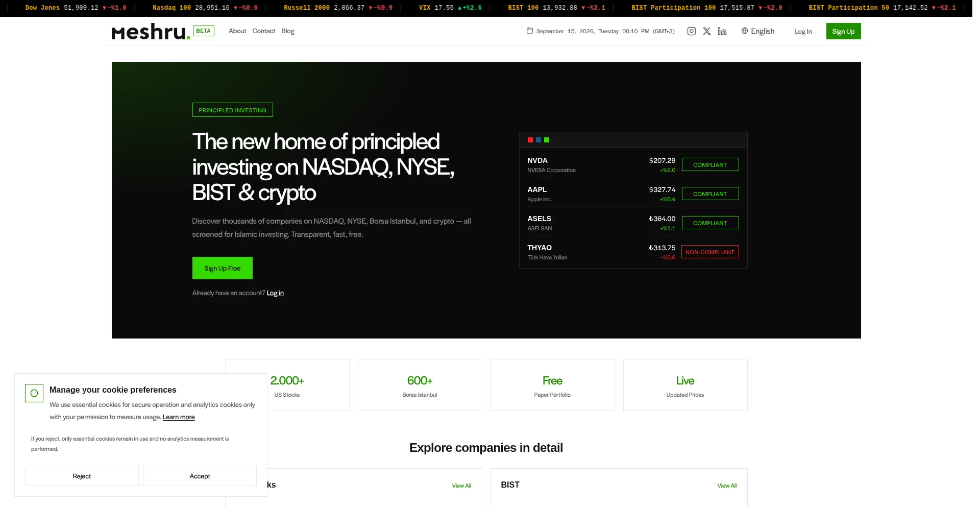Click the red dot in the preview window
Viewport: 980px width, 507px height.
(x=530, y=140)
